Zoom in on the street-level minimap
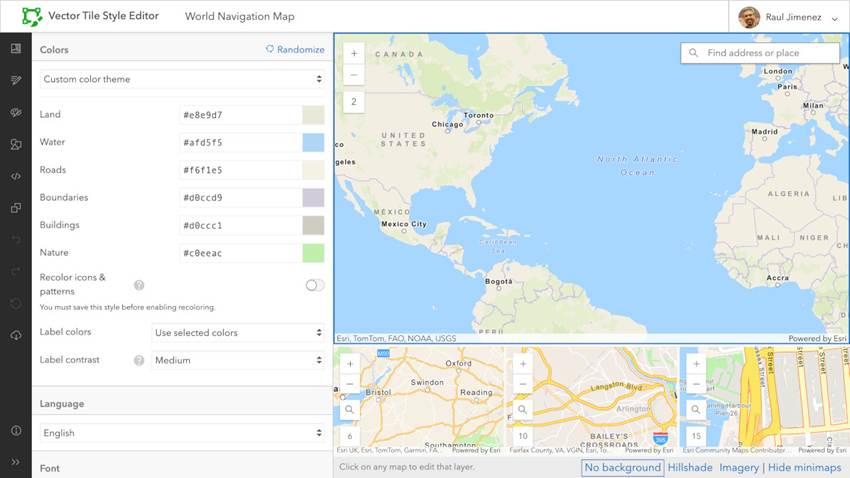Image resolution: width=850 pixels, height=478 pixels. [x=696, y=364]
